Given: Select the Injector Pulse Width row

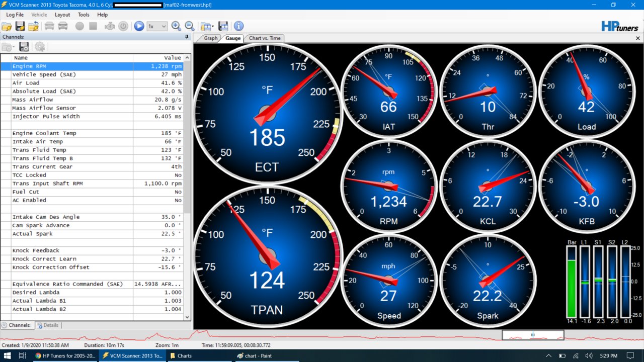Looking at the screenshot, I should (x=92, y=117).
